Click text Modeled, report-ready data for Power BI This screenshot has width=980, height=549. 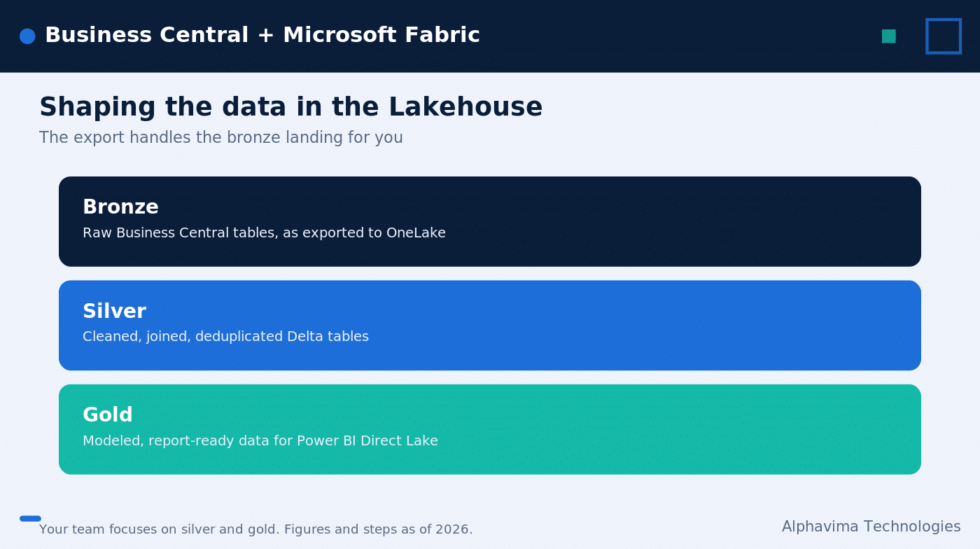[x=260, y=441]
